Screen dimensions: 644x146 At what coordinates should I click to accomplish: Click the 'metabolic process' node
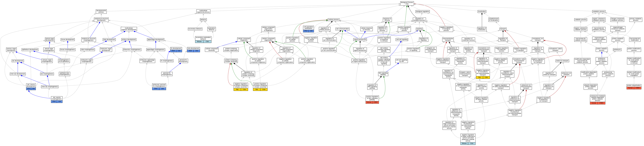pos(599,12)
